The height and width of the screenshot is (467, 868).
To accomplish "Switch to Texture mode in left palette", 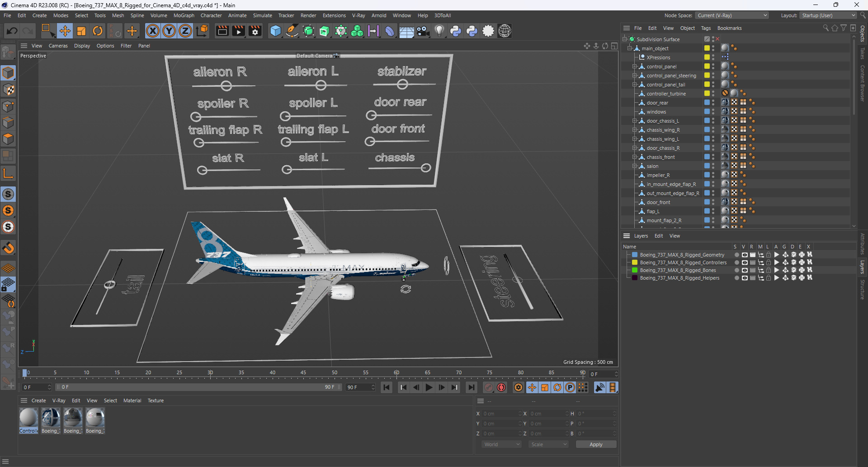I will pyautogui.click(x=8, y=90).
